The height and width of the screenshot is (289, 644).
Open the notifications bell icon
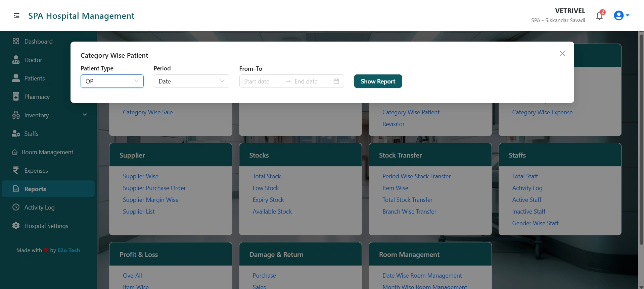point(599,16)
